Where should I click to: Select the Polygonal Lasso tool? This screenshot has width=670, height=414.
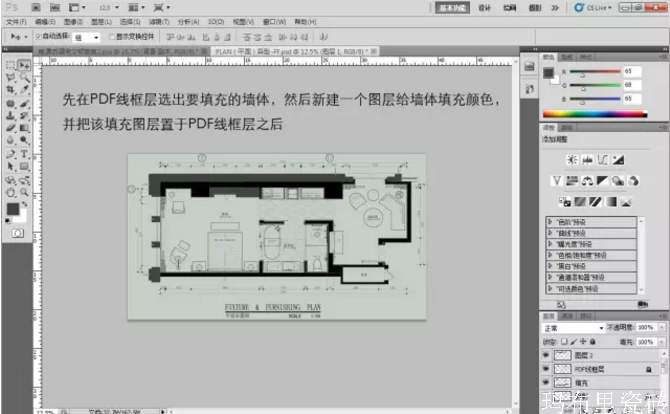click(x=10, y=77)
